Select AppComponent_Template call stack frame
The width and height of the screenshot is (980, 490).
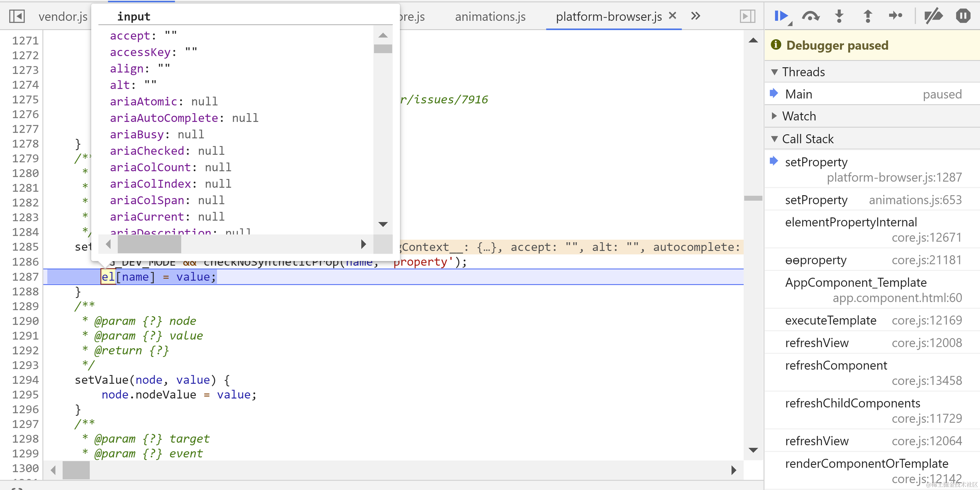856,282
